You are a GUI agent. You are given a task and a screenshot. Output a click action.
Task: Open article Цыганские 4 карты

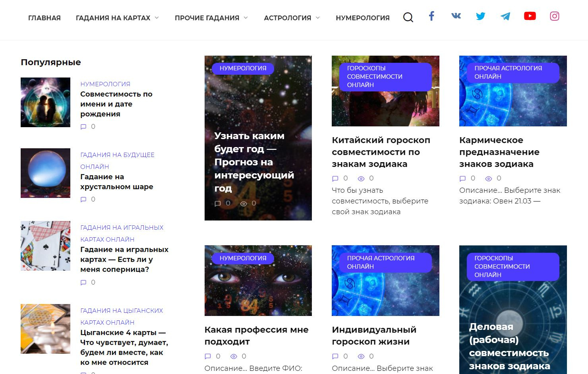(124, 347)
